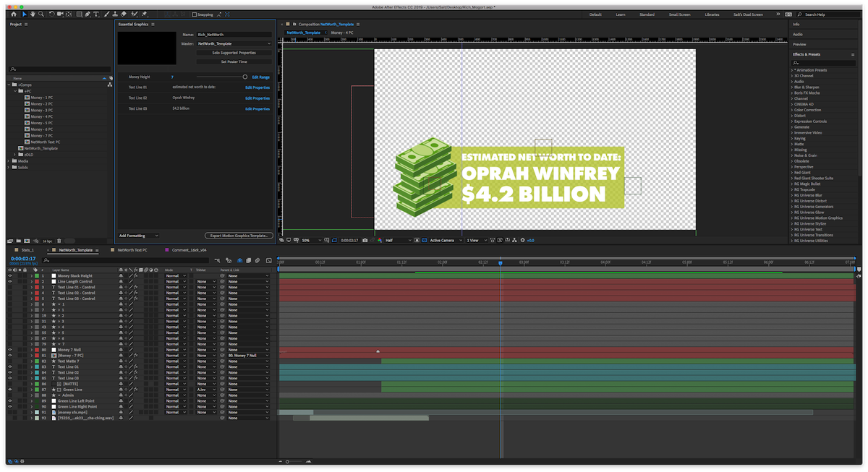Switch to the NetWorth Text PC timeline tab

[132, 249]
